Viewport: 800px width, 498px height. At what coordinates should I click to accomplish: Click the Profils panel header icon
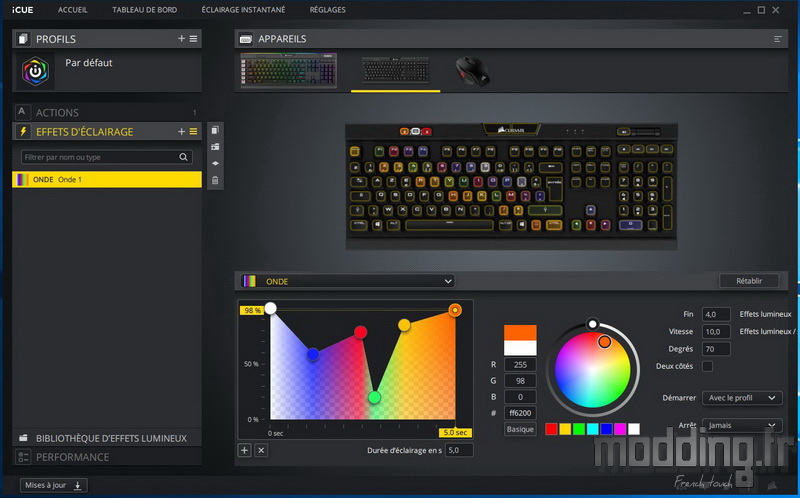coord(22,39)
